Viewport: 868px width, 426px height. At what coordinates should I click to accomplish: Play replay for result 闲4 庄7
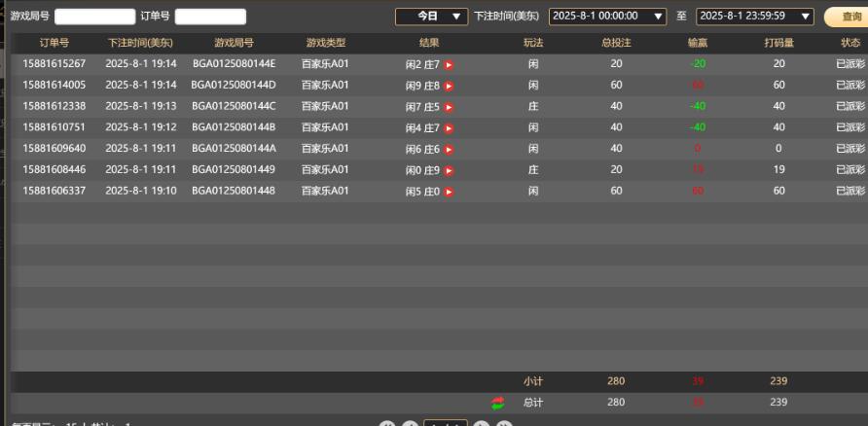point(449,127)
